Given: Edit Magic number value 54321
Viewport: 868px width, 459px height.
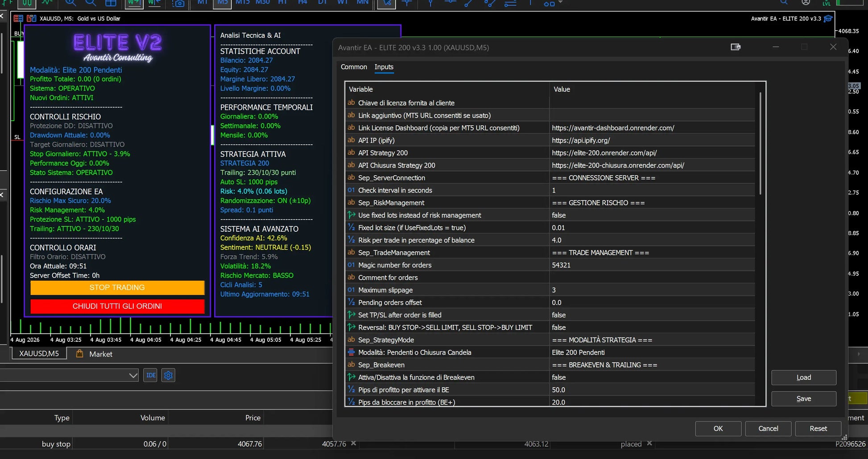Looking at the screenshot, I should [652, 265].
